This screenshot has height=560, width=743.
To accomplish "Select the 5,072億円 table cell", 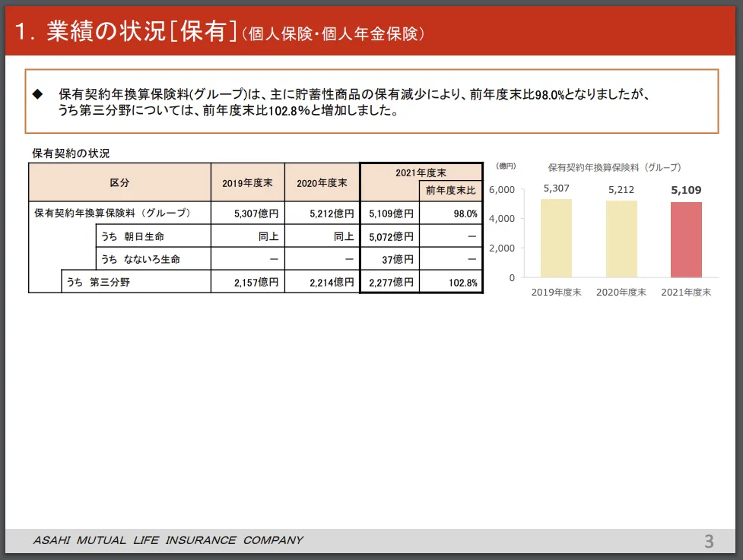I will (x=392, y=236).
